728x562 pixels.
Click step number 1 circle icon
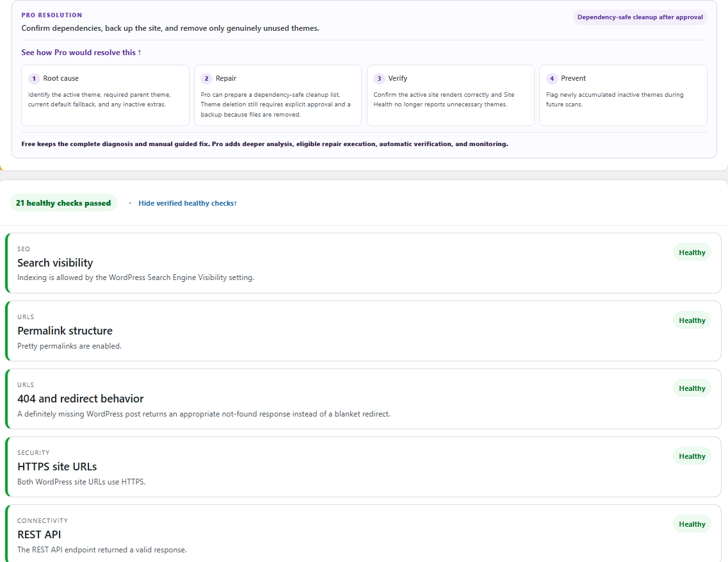tap(34, 79)
